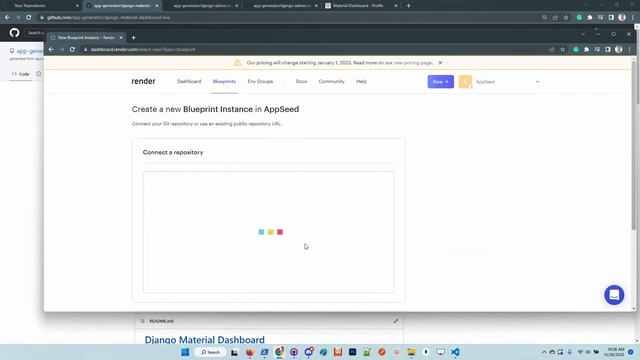Reload the Render dashboard page

tap(72, 49)
